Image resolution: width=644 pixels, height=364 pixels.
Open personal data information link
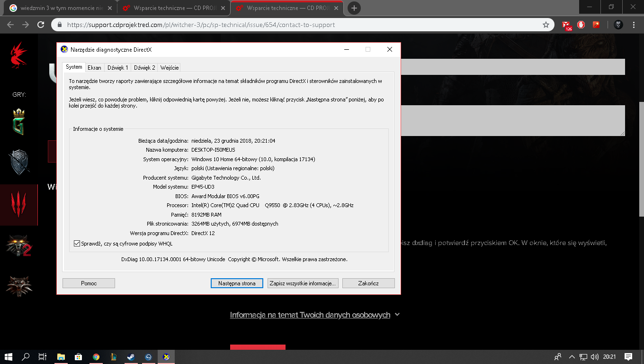(x=310, y=315)
